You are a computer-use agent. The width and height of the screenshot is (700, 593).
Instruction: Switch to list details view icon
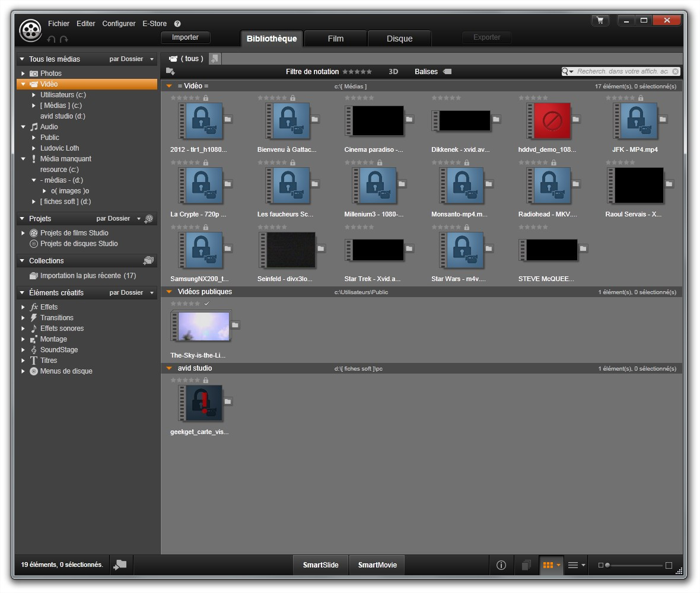pos(573,565)
